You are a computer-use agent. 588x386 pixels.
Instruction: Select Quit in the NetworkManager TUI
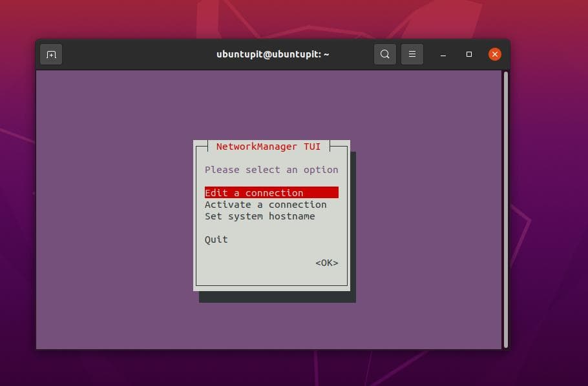[x=216, y=239]
